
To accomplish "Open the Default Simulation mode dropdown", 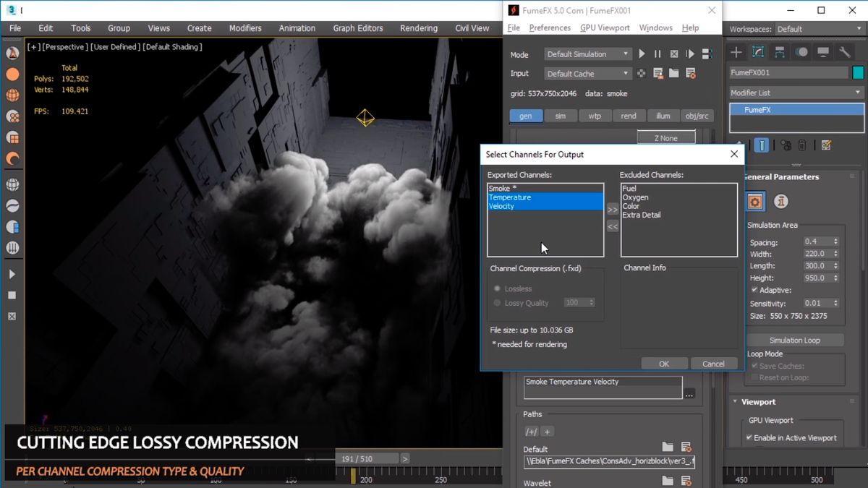I will point(587,54).
